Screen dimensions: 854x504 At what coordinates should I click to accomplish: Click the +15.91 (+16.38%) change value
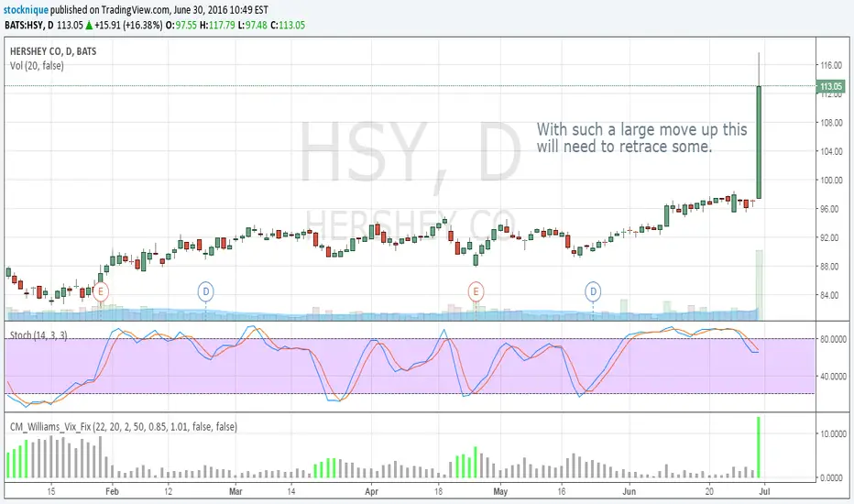point(128,25)
